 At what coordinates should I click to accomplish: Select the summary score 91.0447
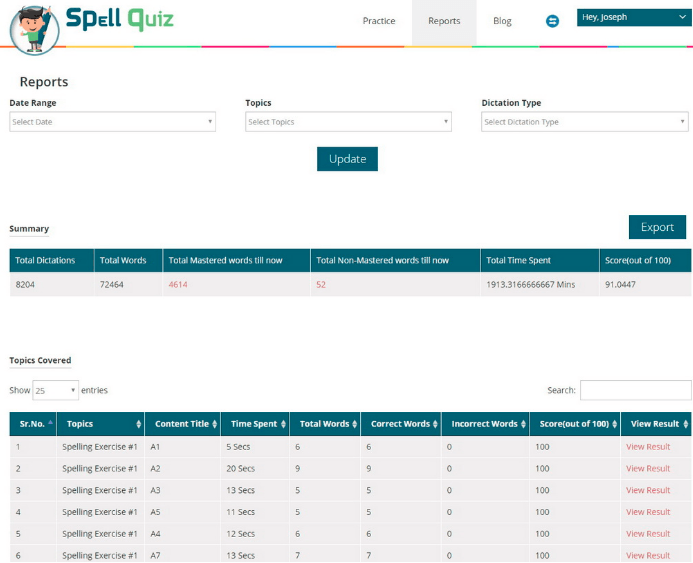pos(620,285)
